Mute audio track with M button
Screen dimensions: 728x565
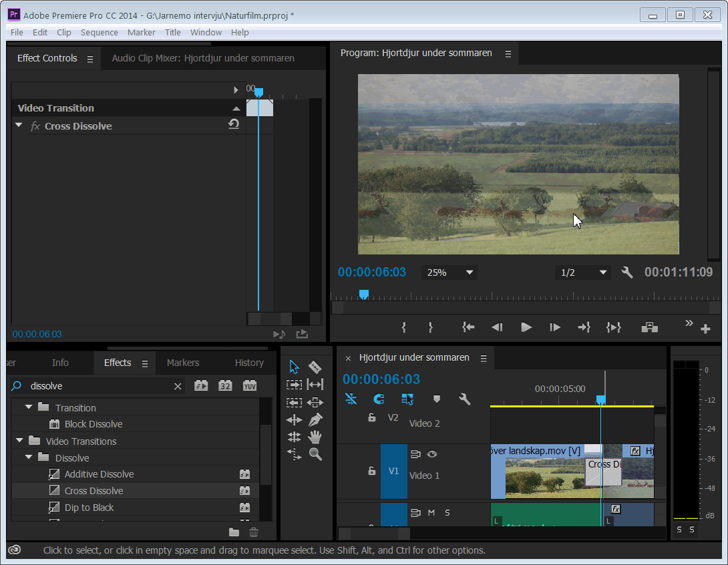(x=431, y=512)
